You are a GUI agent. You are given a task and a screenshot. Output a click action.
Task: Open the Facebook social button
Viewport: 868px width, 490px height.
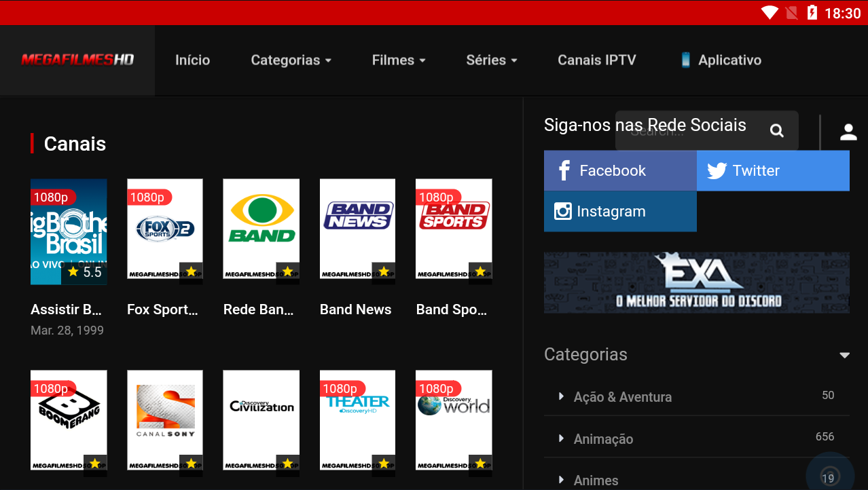coord(620,170)
